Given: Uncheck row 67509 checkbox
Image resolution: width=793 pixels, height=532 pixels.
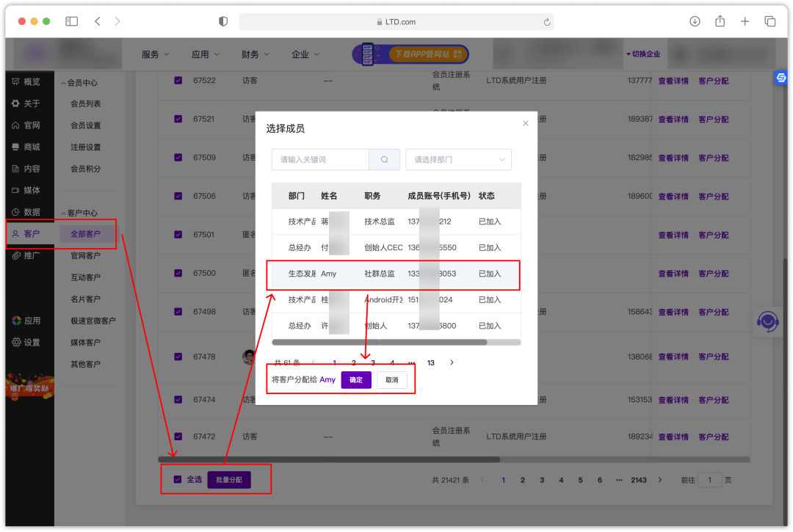Looking at the screenshot, I should point(178,157).
